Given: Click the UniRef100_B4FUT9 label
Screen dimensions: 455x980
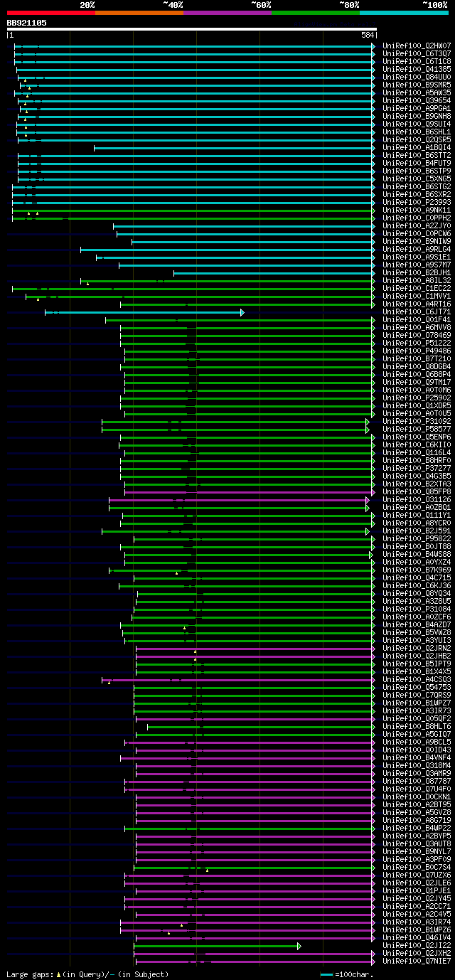Looking at the screenshot, I should coord(417,164).
